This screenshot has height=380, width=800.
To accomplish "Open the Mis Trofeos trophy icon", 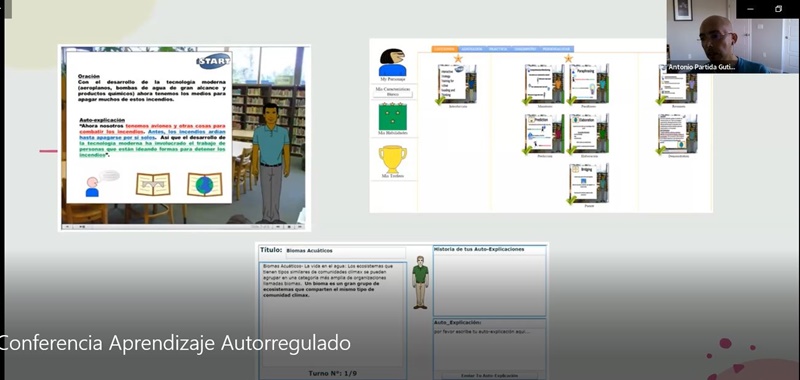I will point(392,159).
